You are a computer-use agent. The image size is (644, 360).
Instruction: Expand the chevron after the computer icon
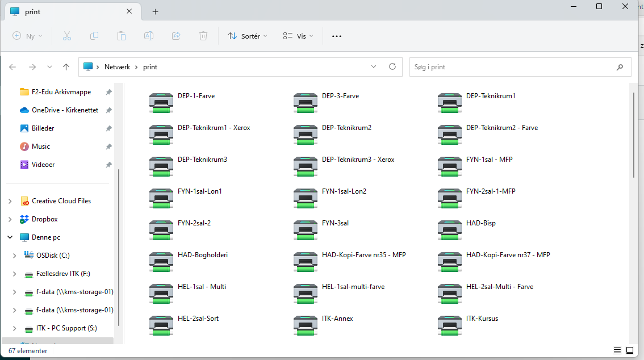[x=98, y=67]
